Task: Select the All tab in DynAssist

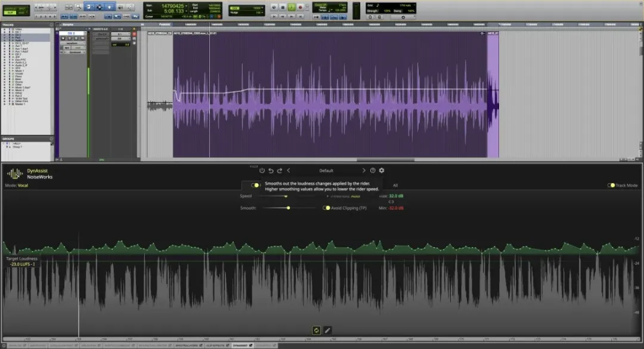Action: pyautogui.click(x=395, y=186)
